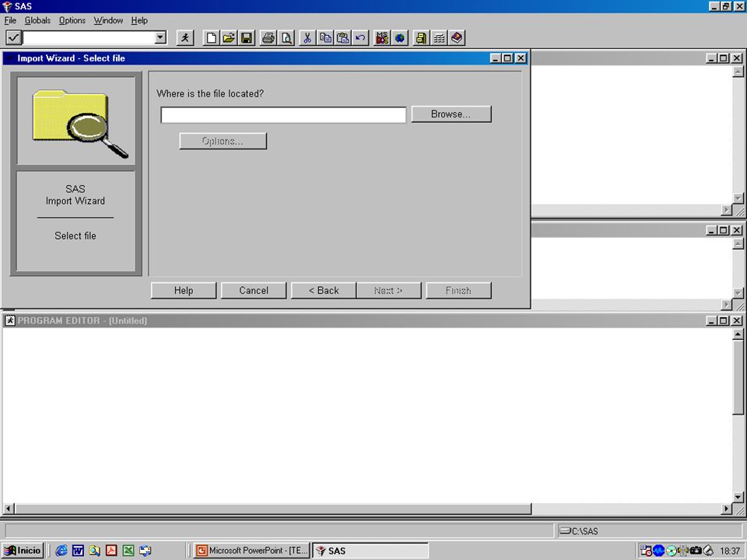
Task: Cut with the scissors icon
Action: coord(308,37)
